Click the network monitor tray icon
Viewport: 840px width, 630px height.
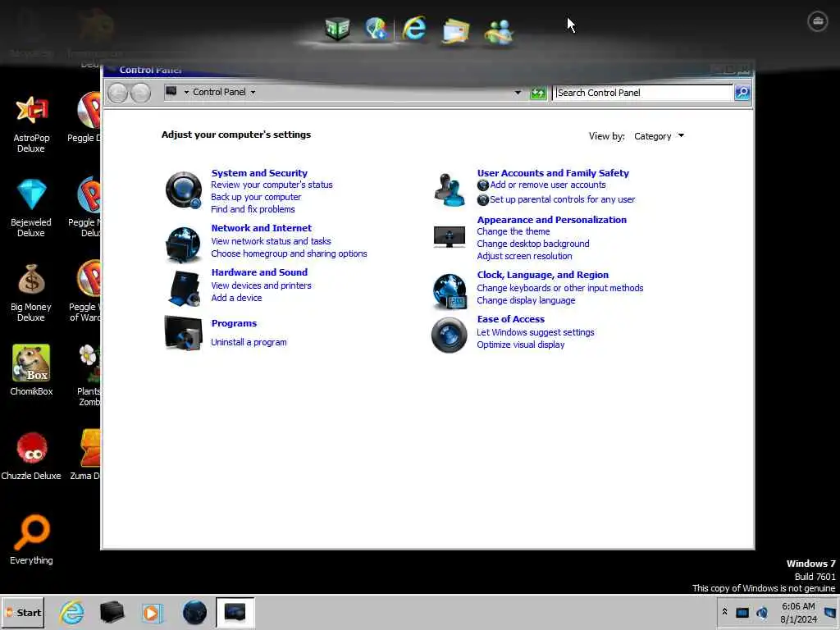click(x=742, y=613)
